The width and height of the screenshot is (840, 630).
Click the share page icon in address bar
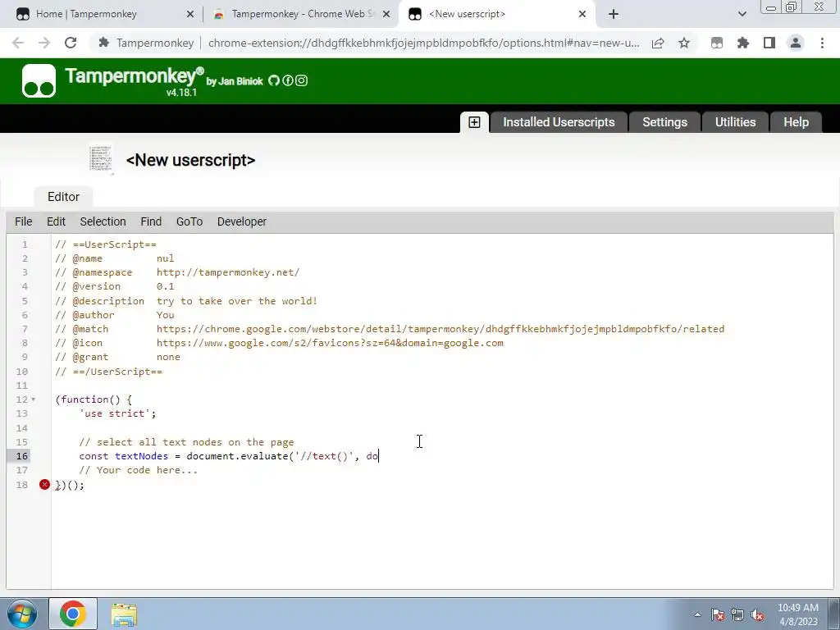[658, 43]
